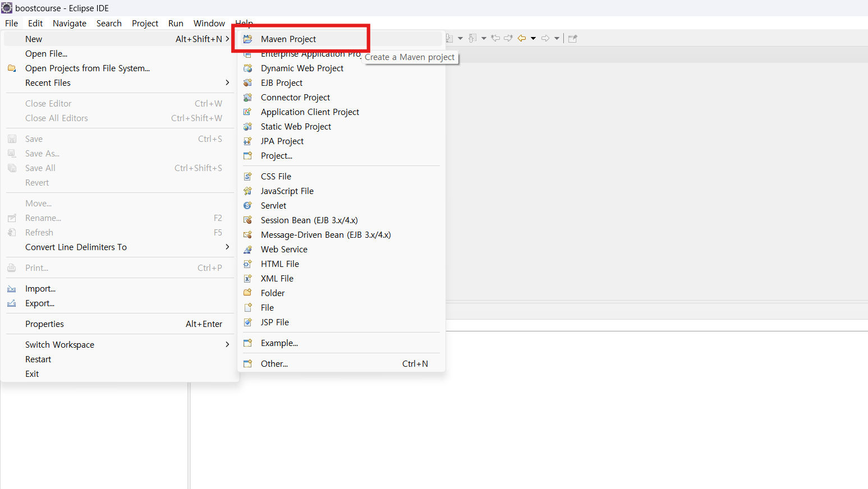868x489 pixels.
Task: Select the JPA Project entry
Action: point(341,141)
